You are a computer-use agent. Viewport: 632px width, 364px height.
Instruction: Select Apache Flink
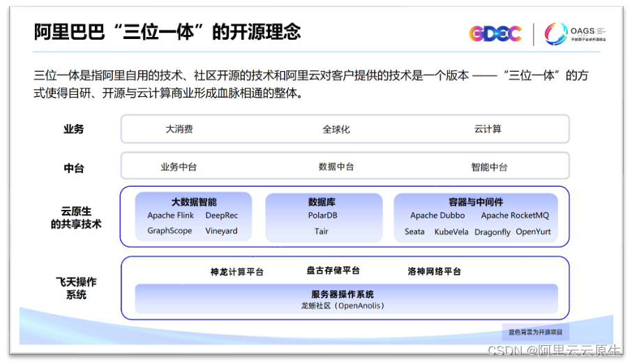(170, 215)
